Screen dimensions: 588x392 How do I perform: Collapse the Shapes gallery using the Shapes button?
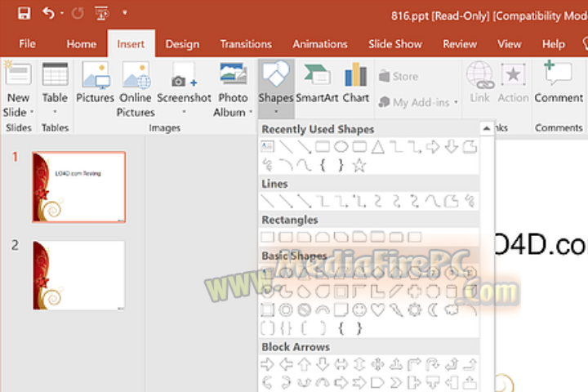[276, 87]
